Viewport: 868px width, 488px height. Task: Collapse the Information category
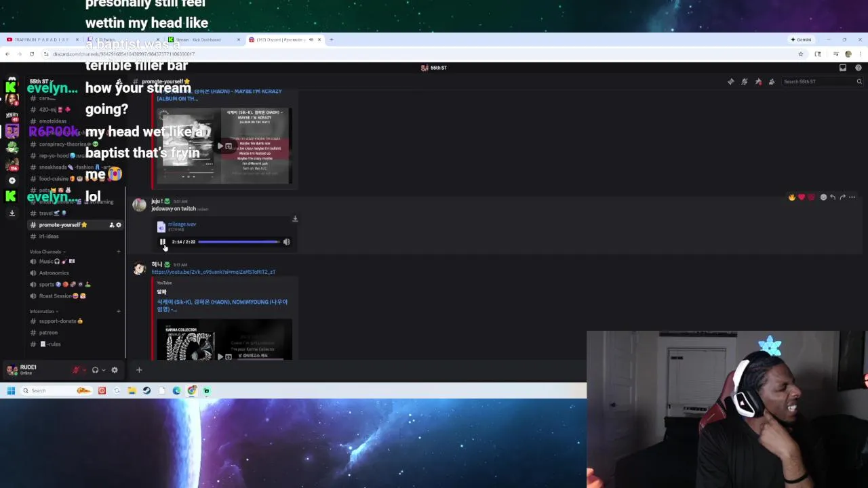pos(43,311)
